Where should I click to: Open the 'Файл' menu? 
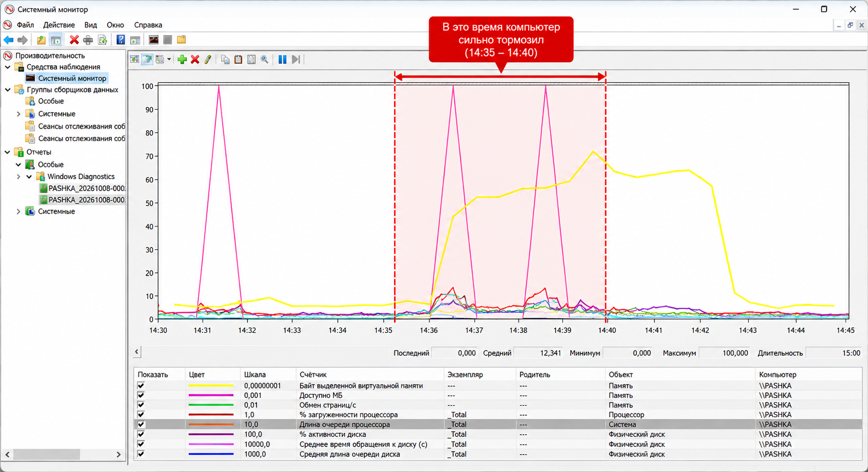(x=26, y=24)
